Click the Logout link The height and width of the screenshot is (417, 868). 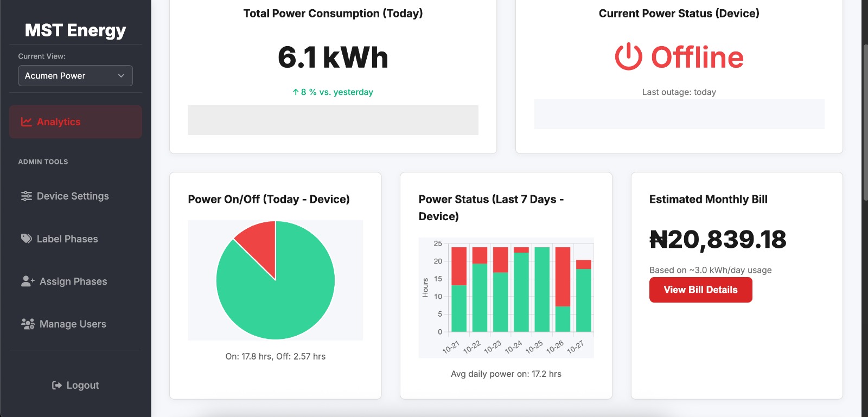point(82,386)
